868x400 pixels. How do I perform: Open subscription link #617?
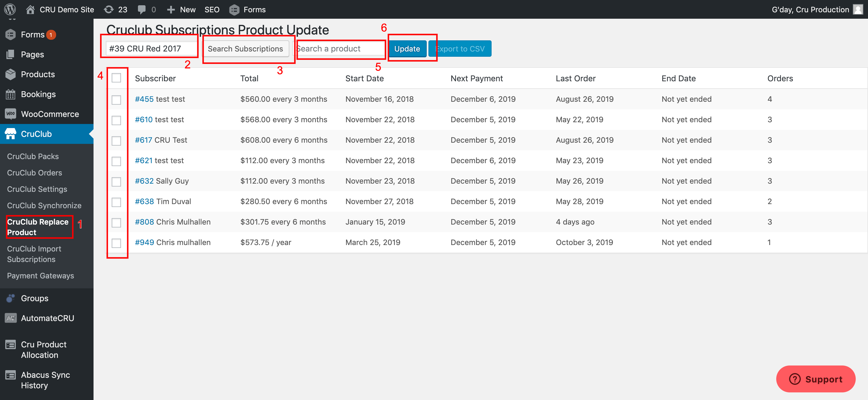(x=143, y=140)
